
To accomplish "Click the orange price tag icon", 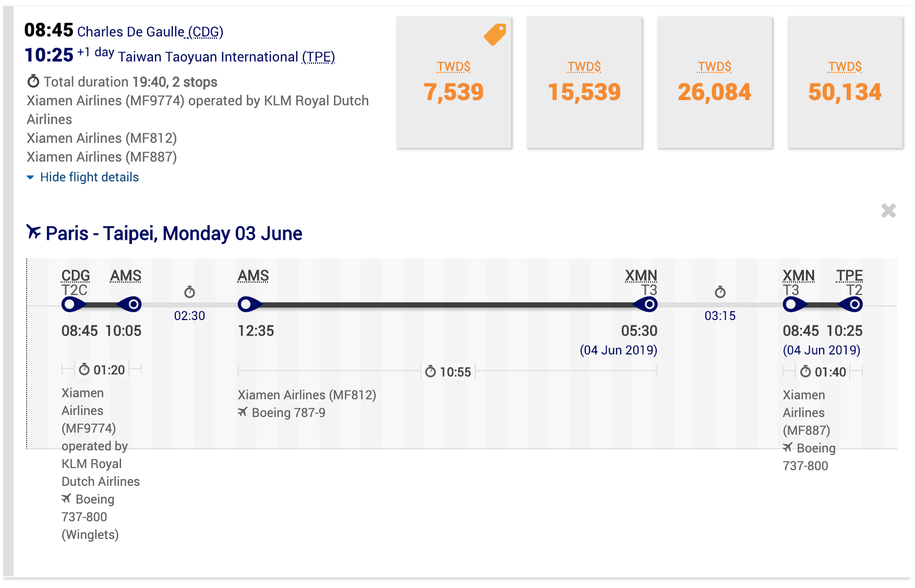I will 495,34.
